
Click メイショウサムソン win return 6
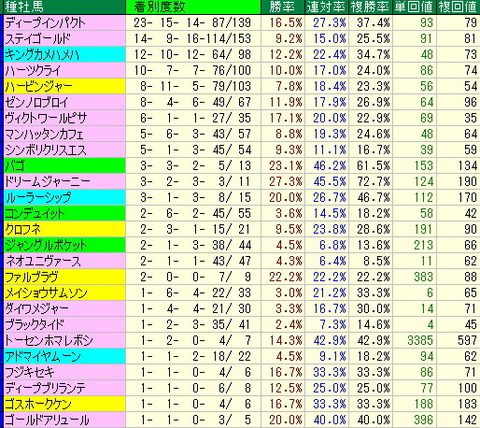(430, 293)
